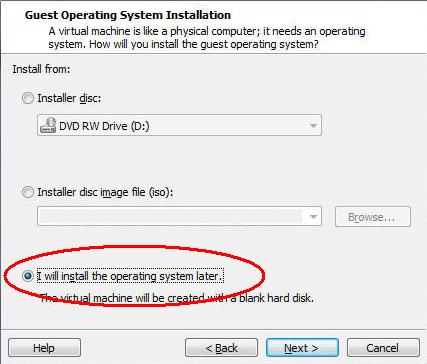
Task: Open the ISO image path dropdown arrow
Action: click(313, 217)
